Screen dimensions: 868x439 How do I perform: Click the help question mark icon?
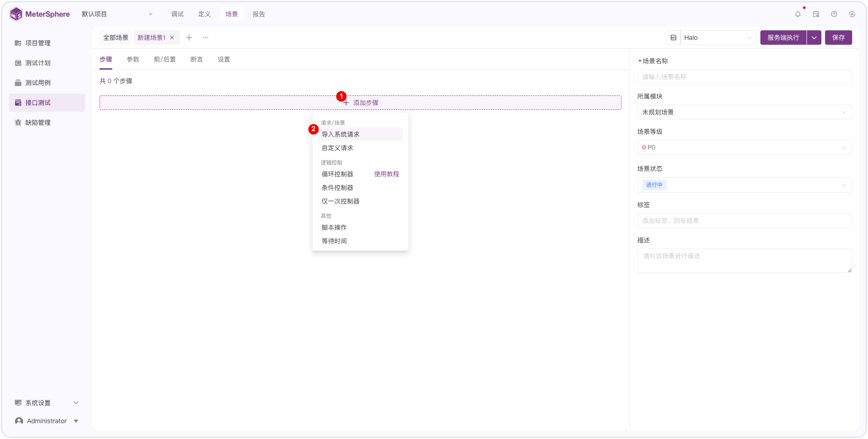point(834,14)
